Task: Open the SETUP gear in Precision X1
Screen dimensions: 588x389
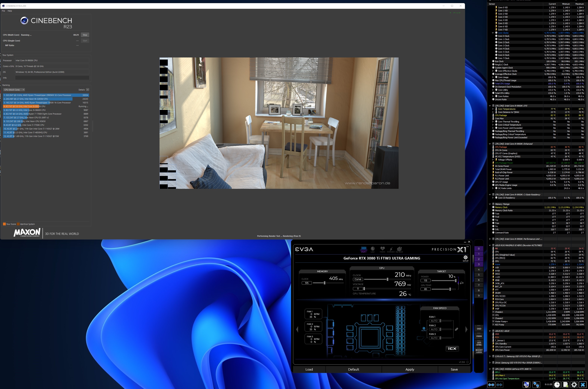Action: [x=465, y=257]
